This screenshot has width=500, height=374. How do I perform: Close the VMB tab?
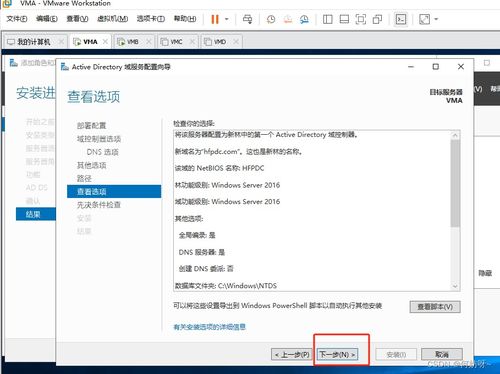pyautogui.click(x=149, y=42)
